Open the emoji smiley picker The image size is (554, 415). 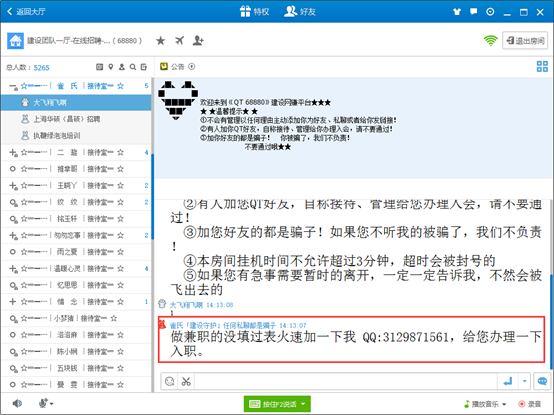coord(170,381)
